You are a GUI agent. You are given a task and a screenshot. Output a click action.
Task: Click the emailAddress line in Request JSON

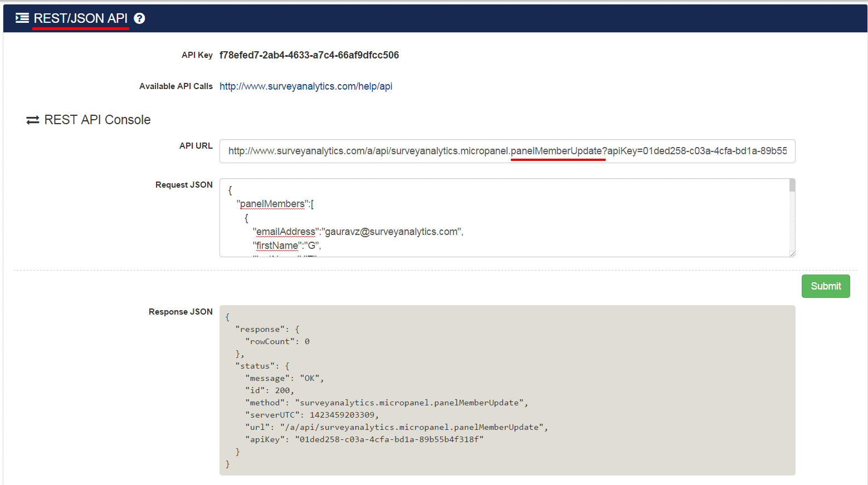[358, 232]
